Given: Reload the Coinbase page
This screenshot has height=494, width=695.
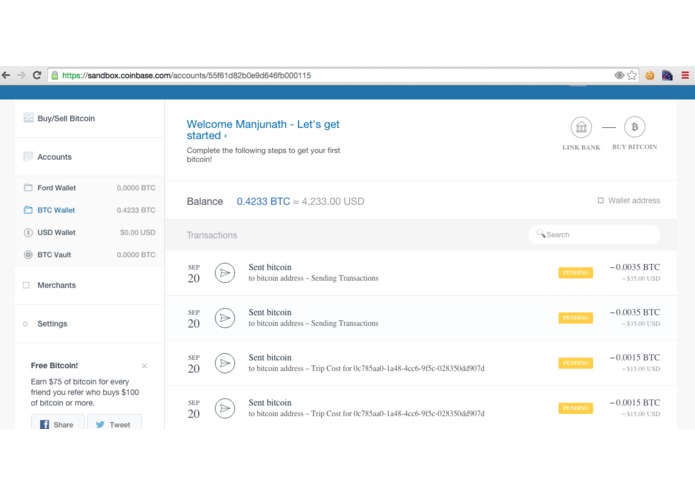Looking at the screenshot, I should 37,75.
